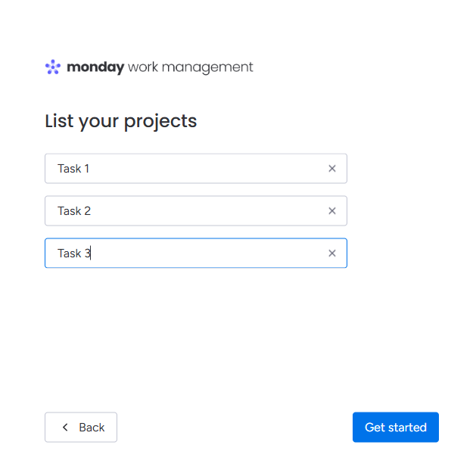Place cursor on the "Task 2" text

pos(73,211)
